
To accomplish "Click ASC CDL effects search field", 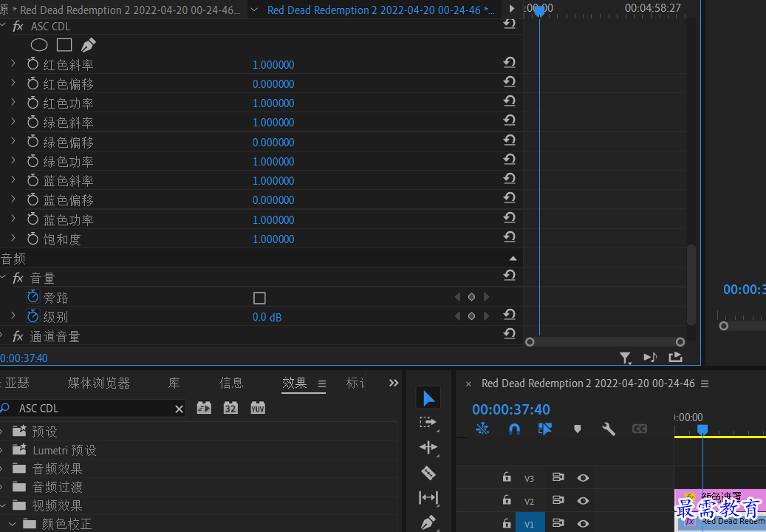I will point(93,409).
